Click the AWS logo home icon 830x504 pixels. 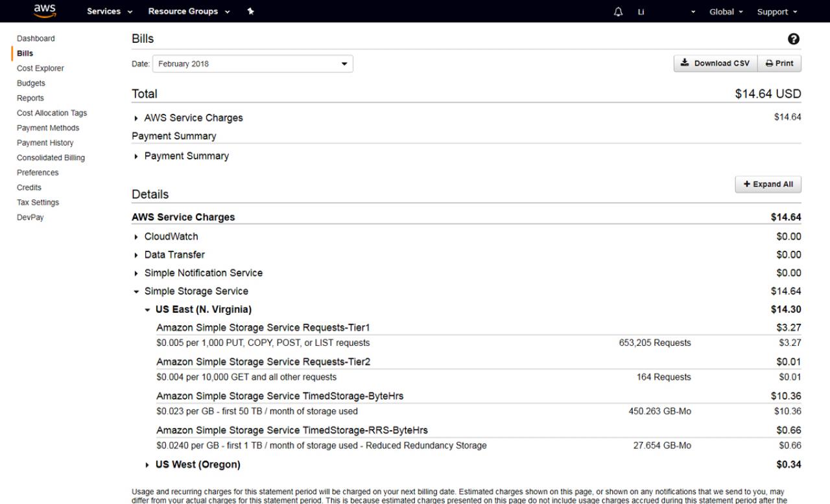(45, 11)
